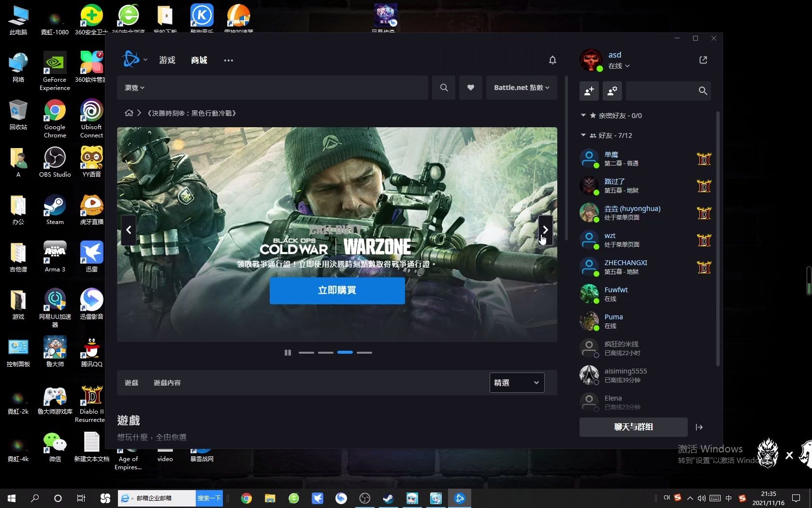This screenshot has width=812, height=508.
Task: Switch to the 商城 tab
Action: (x=199, y=60)
